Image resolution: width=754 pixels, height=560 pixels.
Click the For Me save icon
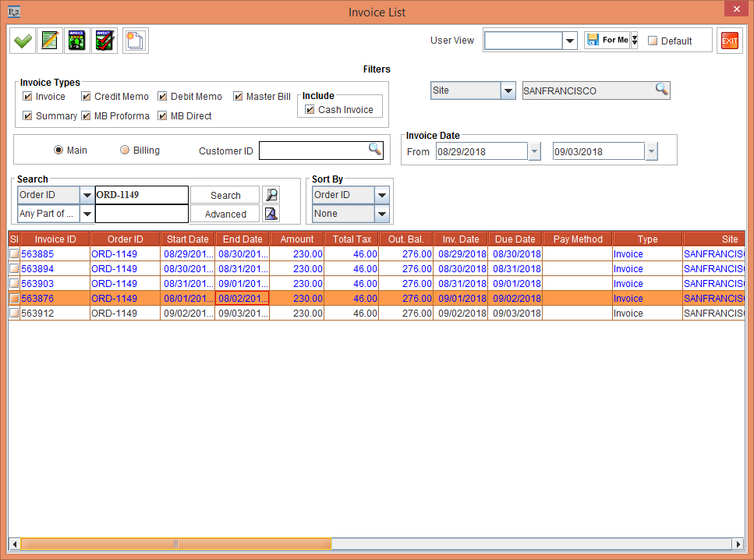click(x=593, y=41)
